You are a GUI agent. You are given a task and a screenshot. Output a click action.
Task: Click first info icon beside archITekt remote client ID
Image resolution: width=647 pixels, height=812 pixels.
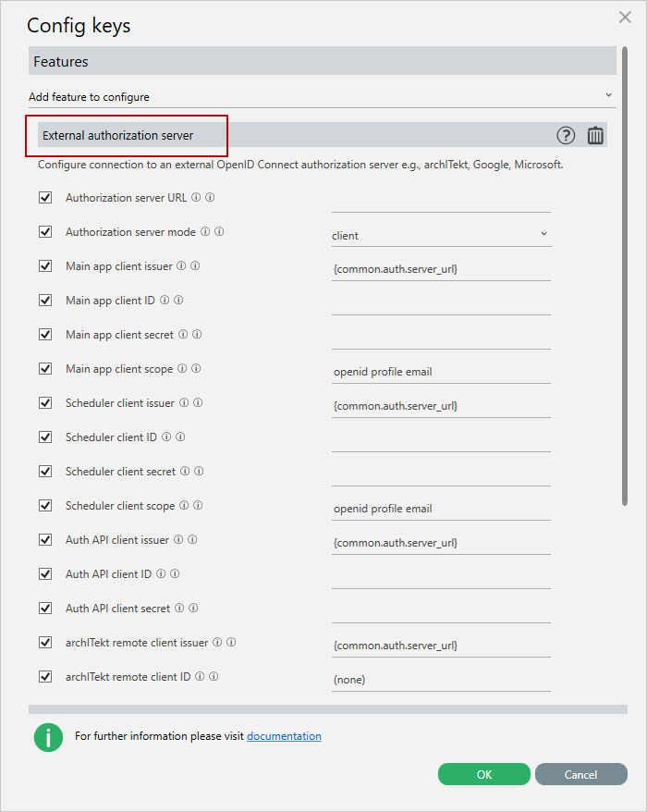pyautogui.click(x=200, y=676)
